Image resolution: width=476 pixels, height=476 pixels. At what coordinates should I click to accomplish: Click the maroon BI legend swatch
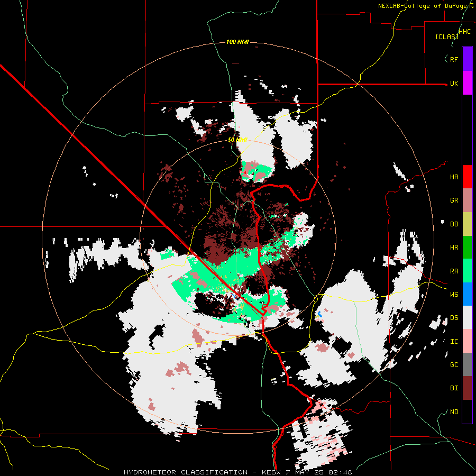(467, 388)
